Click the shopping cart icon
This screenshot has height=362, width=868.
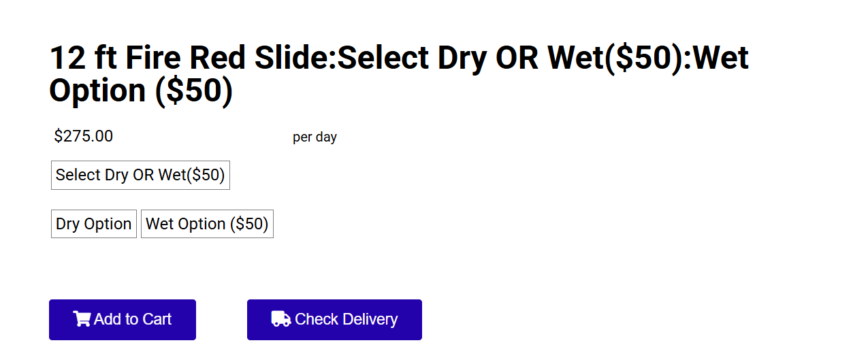coord(82,319)
